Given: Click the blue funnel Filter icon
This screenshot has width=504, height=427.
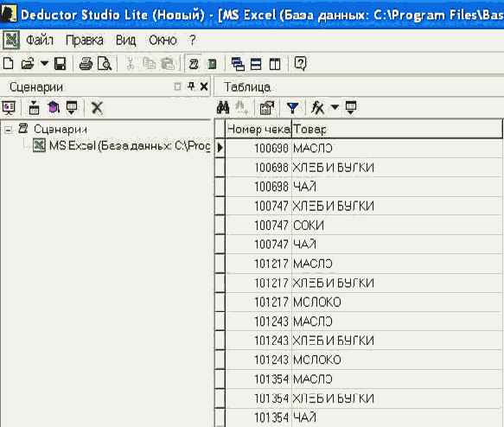Looking at the screenshot, I should [292, 108].
